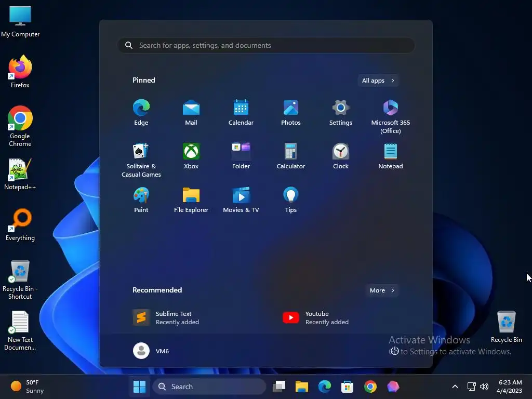This screenshot has width=532, height=399.
Task: Open the Calculator app
Action: (291, 156)
